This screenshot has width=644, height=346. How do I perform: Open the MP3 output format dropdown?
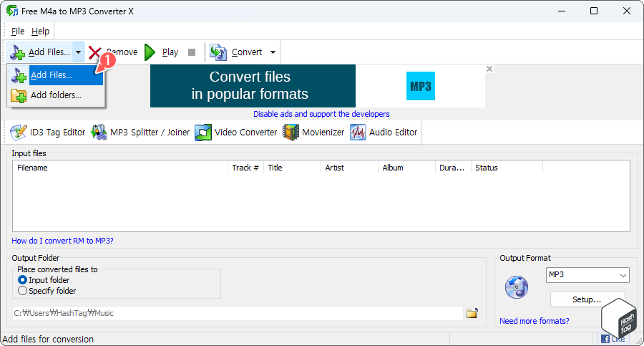(587, 275)
